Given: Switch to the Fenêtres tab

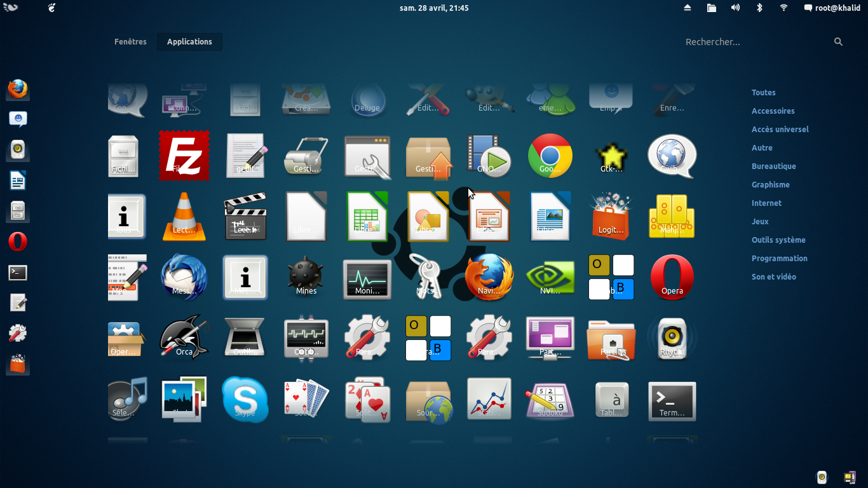Looking at the screenshot, I should pyautogui.click(x=130, y=41).
